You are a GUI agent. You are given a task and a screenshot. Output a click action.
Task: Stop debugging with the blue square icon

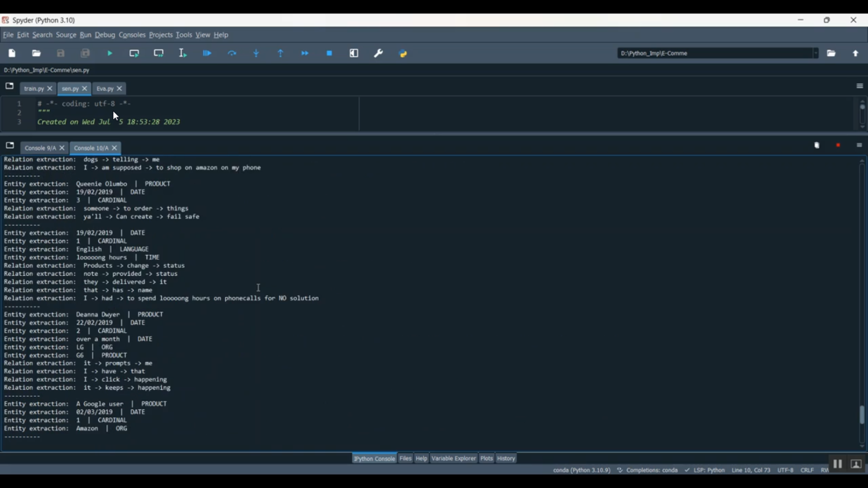[329, 53]
